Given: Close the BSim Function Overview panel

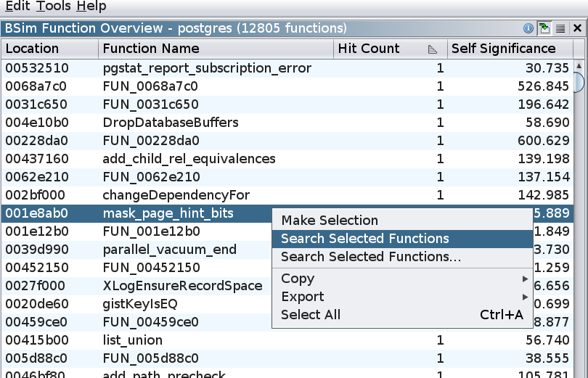Looking at the screenshot, I should pos(576,29).
